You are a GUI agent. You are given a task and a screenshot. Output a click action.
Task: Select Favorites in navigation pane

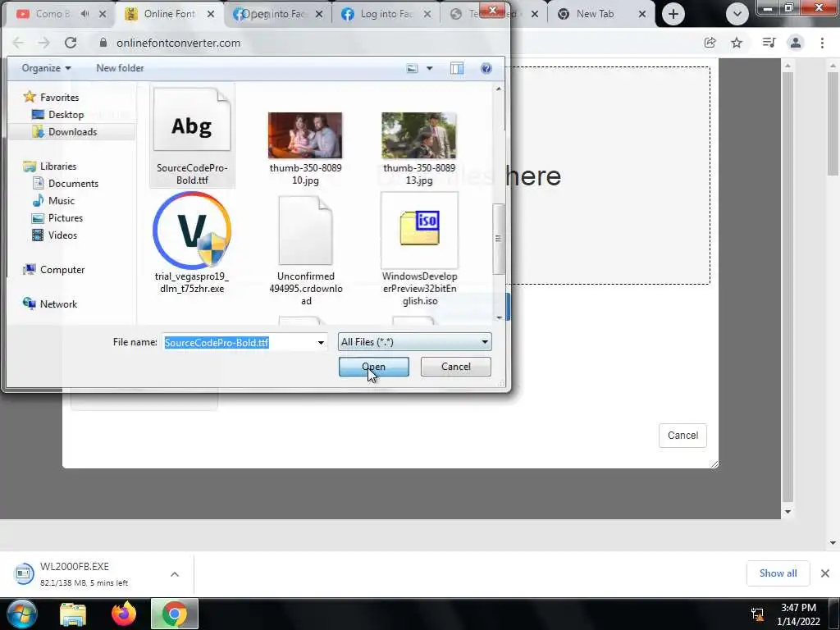(x=51, y=97)
